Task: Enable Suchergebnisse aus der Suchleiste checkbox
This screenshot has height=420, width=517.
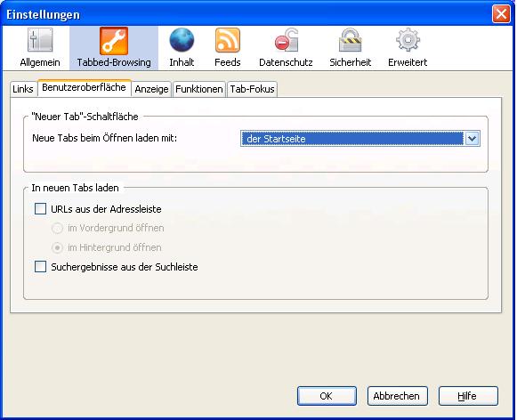Action: (x=40, y=266)
